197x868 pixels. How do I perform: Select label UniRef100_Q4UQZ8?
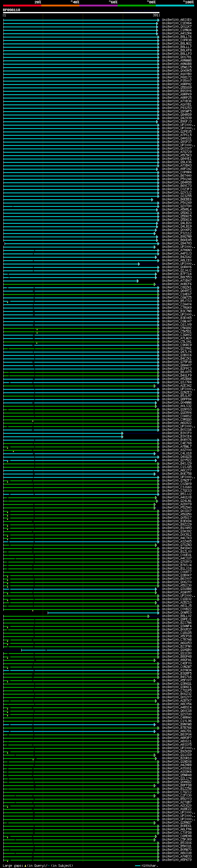177,457
